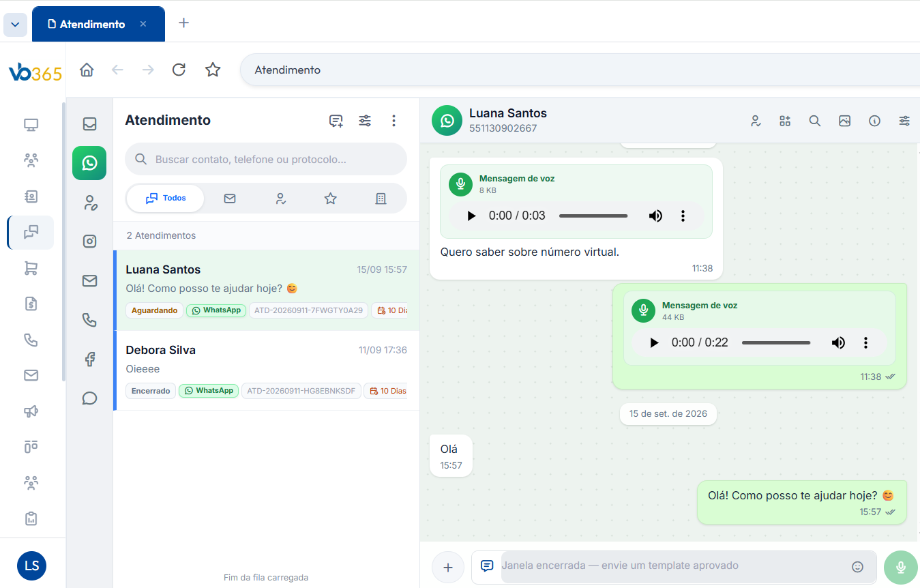
Task: Open the Debora Silva conversation
Action: pyautogui.click(x=266, y=370)
